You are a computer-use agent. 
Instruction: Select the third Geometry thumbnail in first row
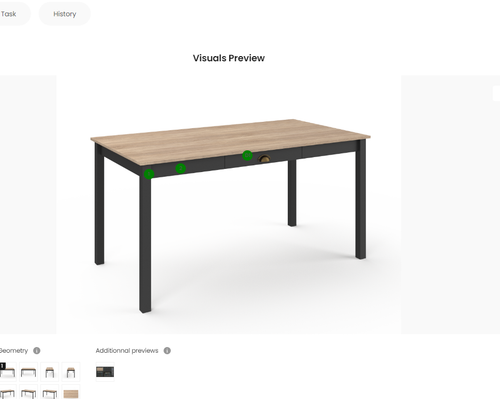(50, 372)
